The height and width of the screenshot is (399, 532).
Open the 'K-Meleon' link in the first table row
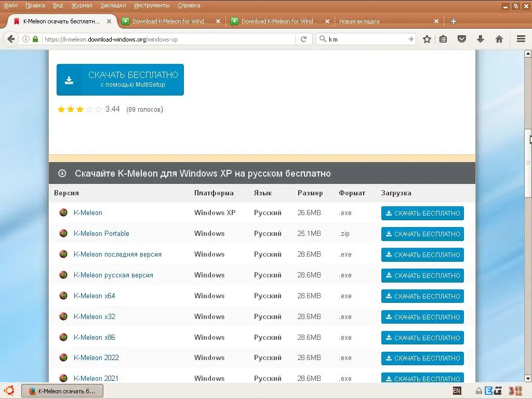click(x=88, y=212)
